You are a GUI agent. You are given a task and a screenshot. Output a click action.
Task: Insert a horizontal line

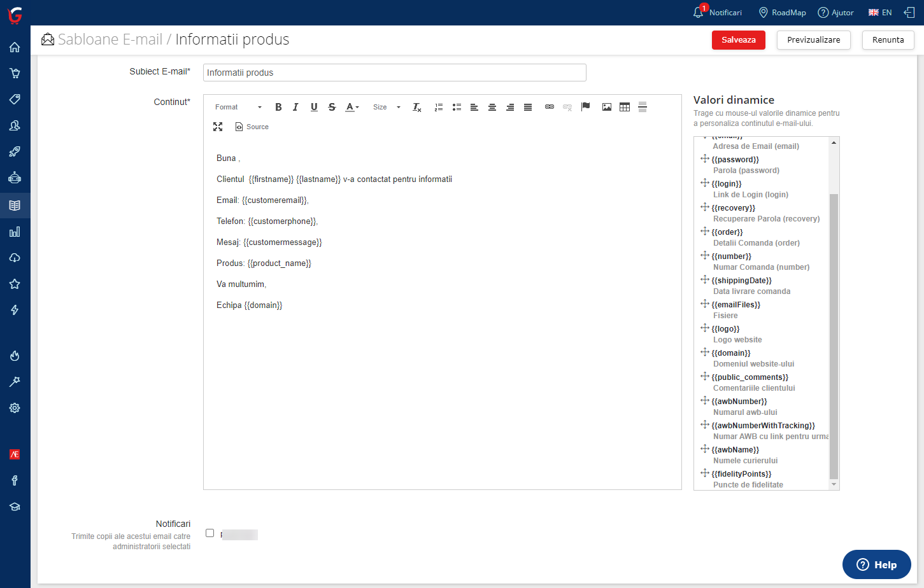(643, 107)
